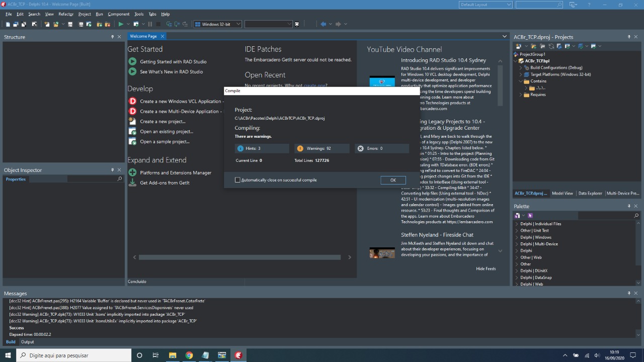
Task: Click the Task View taskbar icon
Action: [155, 355]
